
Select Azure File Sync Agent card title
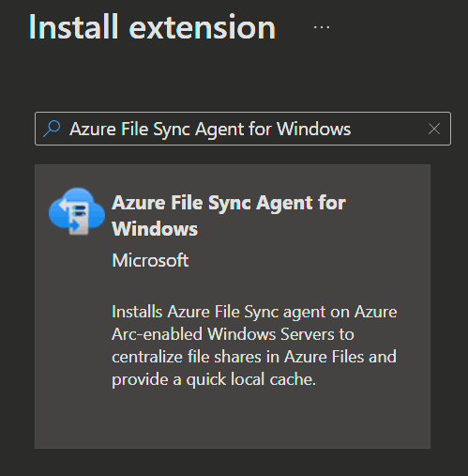(229, 216)
